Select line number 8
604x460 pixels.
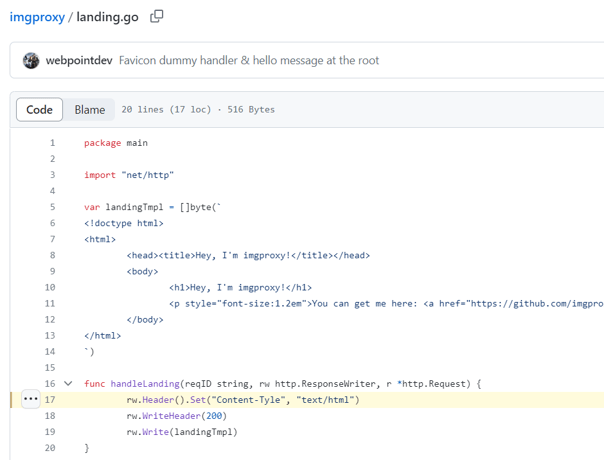coord(52,255)
